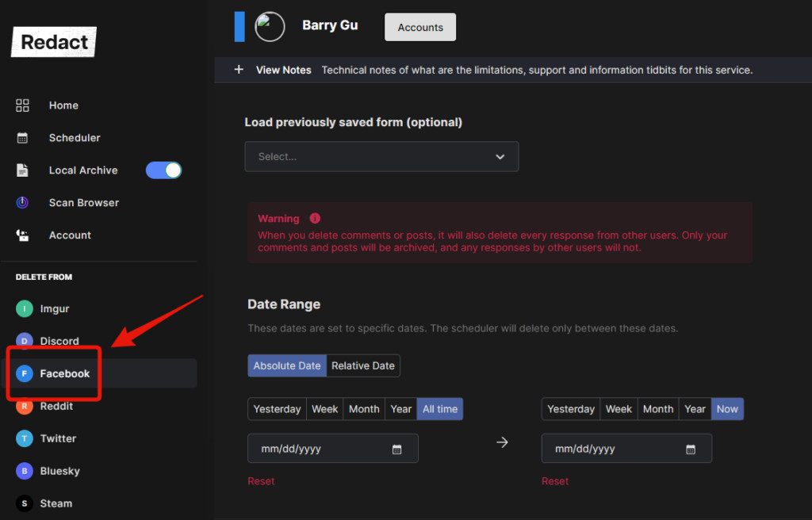This screenshot has height=520, width=812.
Task: Select the Bluesky service icon
Action: click(x=25, y=471)
